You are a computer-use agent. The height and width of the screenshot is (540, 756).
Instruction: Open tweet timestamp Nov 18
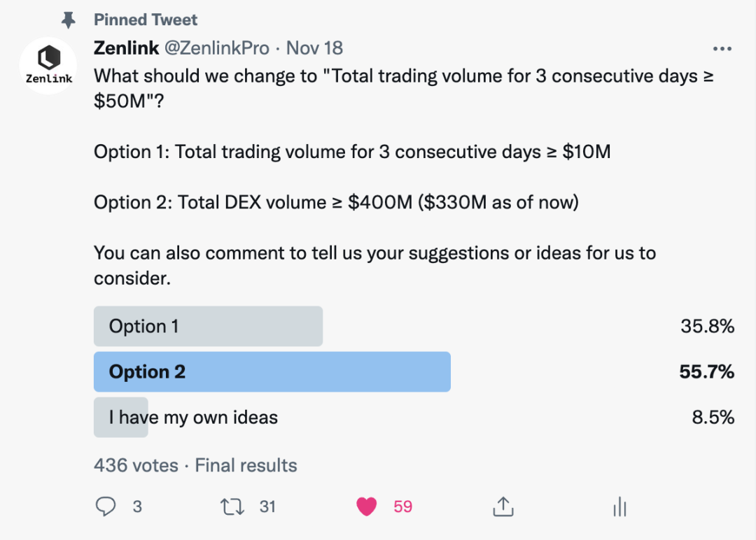click(x=315, y=48)
